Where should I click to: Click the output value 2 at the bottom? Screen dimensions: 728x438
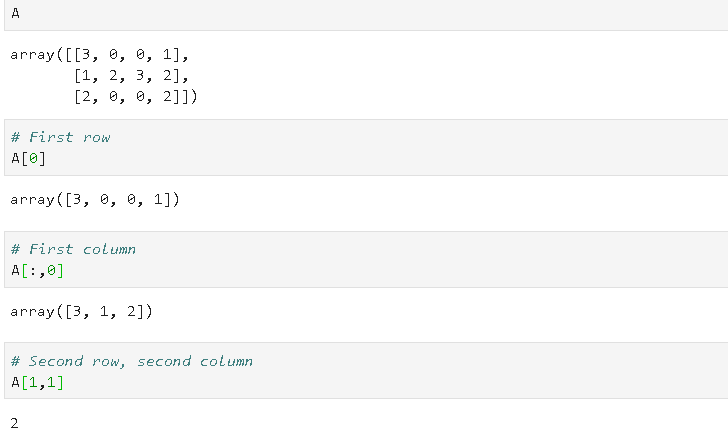pos(15,423)
